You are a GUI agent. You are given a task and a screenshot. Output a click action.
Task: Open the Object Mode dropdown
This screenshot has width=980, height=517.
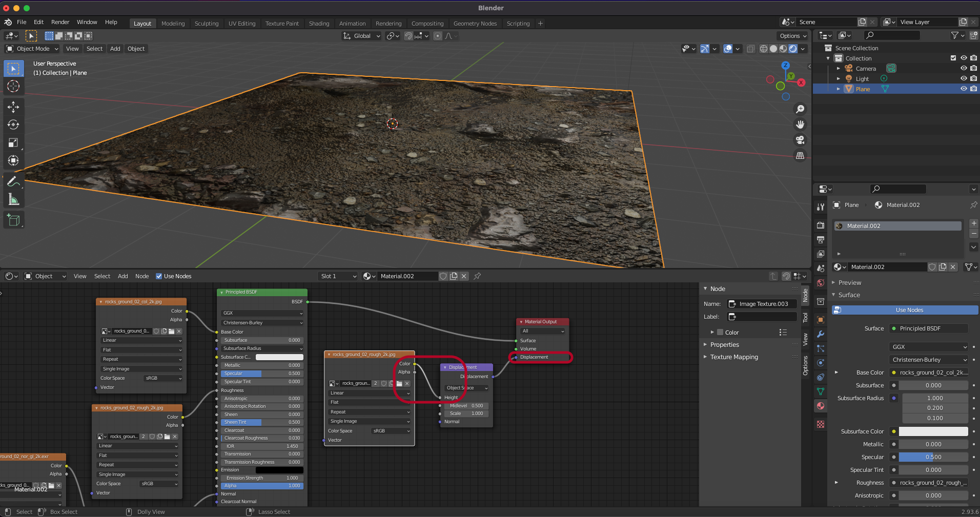[32, 49]
